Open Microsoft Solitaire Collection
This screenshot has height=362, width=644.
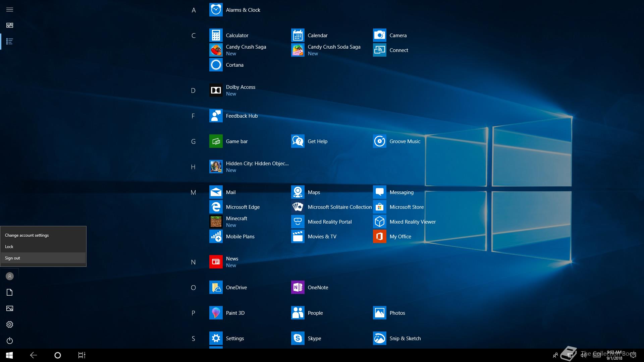(x=298, y=207)
